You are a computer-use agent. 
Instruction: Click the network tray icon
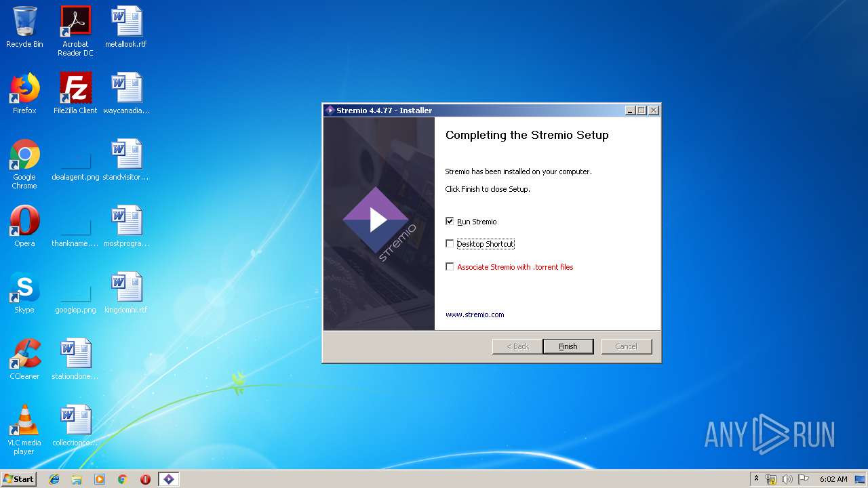[771, 479]
